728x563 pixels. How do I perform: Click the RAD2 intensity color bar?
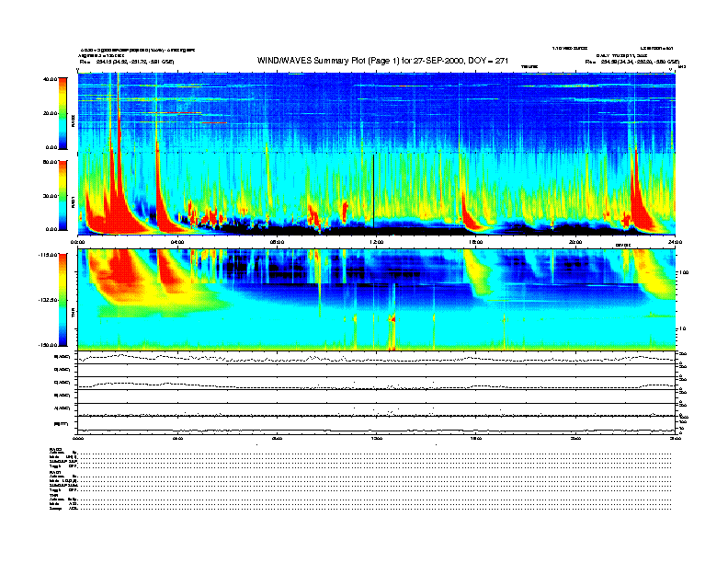[x=63, y=113]
